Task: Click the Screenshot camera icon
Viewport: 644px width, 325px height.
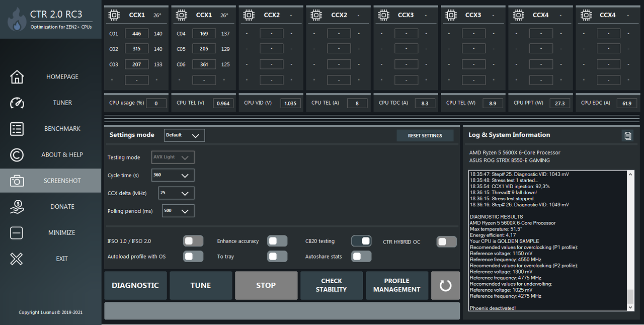Action: pos(17,181)
